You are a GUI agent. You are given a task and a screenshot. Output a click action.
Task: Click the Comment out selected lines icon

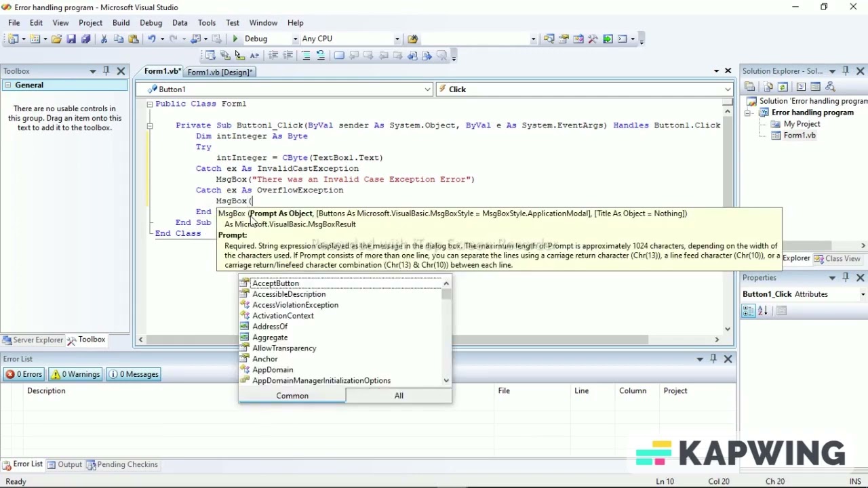coord(306,56)
